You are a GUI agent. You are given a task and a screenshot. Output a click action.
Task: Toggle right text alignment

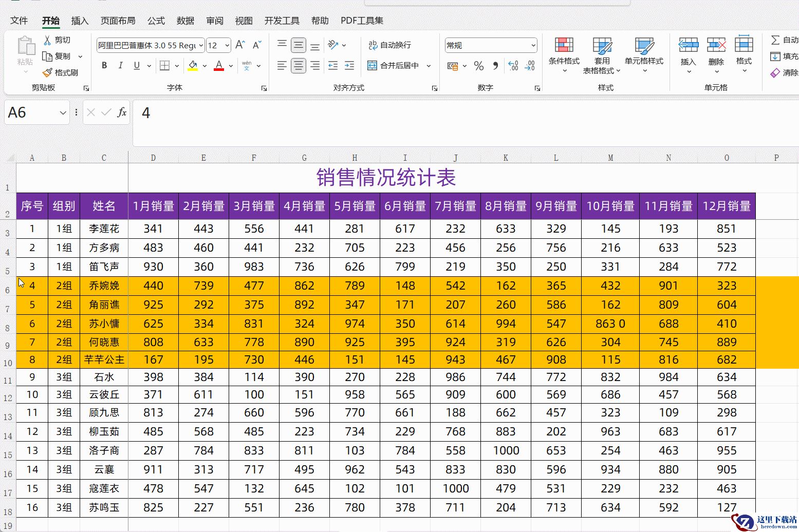point(315,66)
